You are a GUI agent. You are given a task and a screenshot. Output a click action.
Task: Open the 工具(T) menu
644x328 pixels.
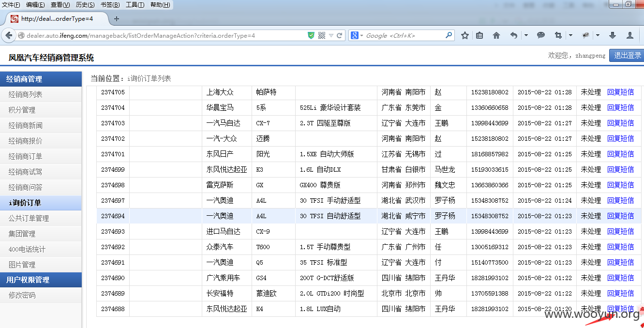[135, 5]
